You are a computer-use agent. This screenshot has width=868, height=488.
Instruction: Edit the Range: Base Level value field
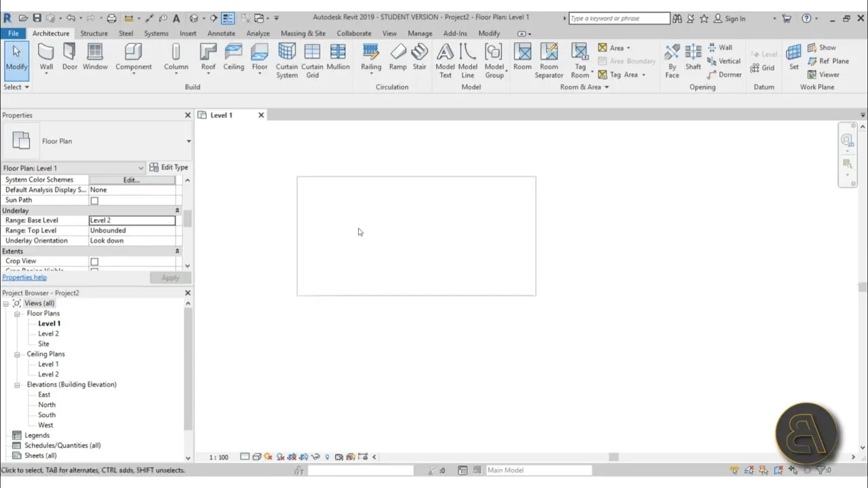tap(132, 220)
